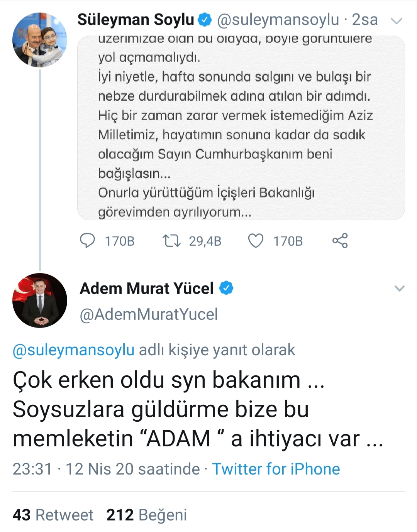
Task: Tap the share icon under tweet
Action: [340, 241]
